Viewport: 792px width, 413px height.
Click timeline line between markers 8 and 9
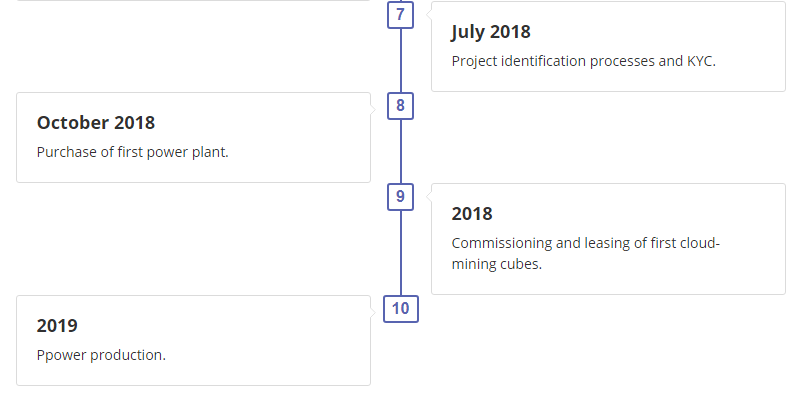[401, 151]
